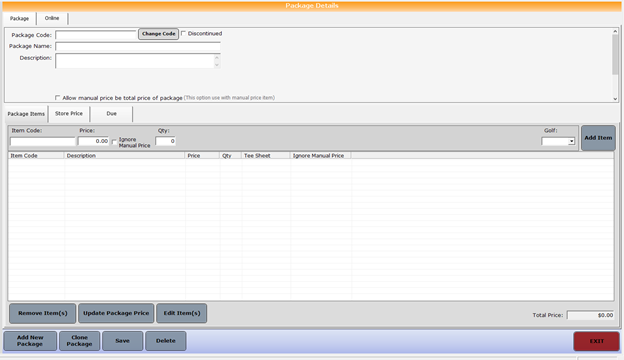The height and width of the screenshot is (360, 624).
Task: Click the Ignore Manual Price column header
Action: 320,156
